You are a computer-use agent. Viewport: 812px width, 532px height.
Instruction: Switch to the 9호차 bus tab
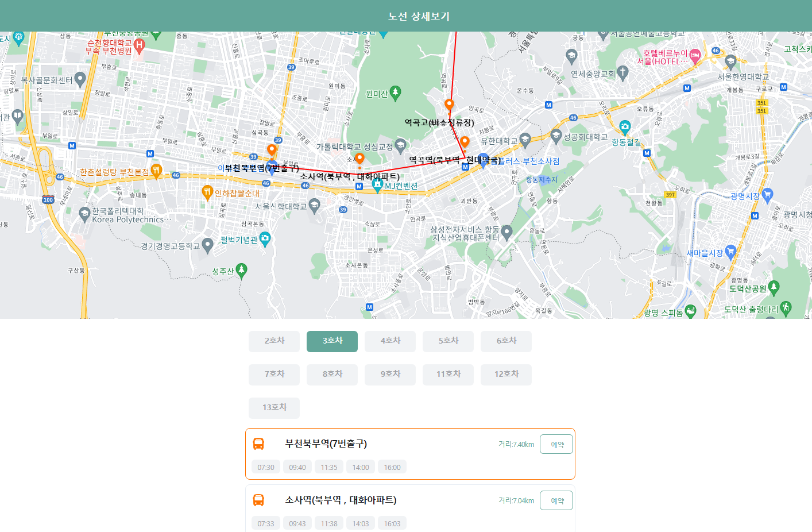(390, 375)
